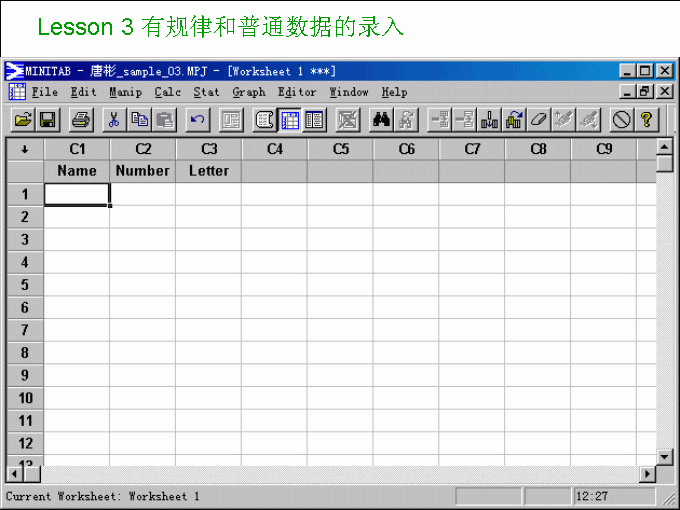
Task: Click the Name column name cell
Action: point(77,171)
